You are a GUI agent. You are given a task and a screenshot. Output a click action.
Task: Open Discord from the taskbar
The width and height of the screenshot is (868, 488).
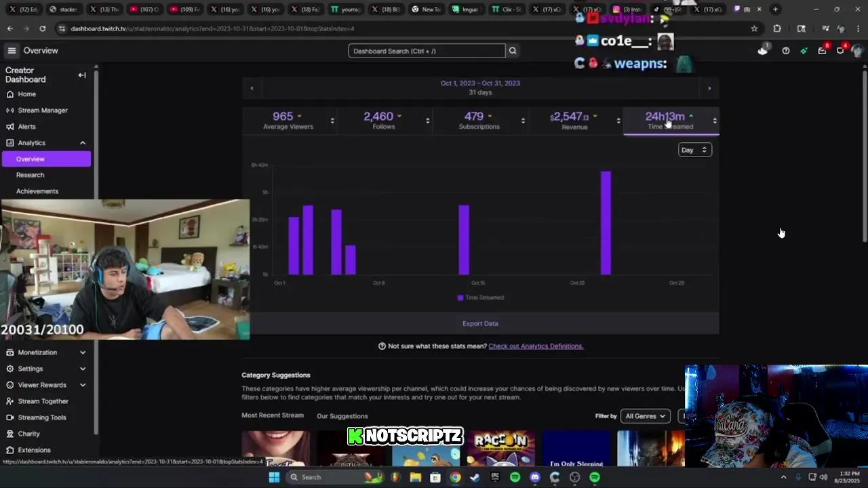tap(535, 477)
